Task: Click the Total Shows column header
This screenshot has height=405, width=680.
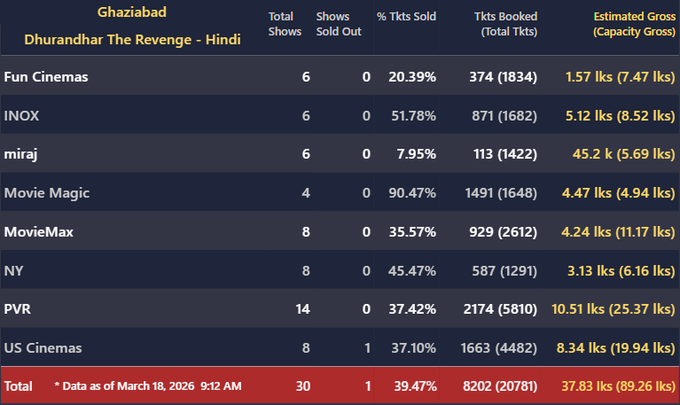Action: click(x=284, y=24)
